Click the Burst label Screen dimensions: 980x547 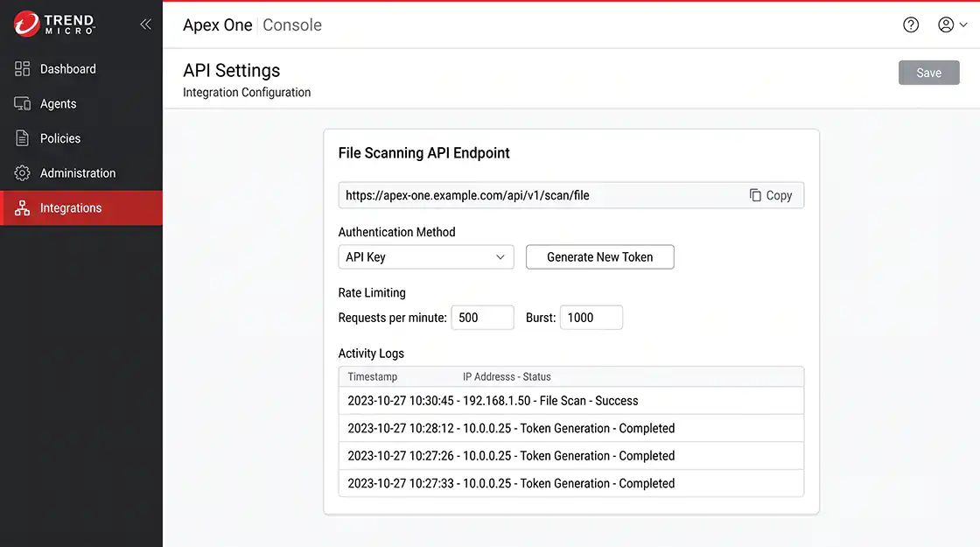[x=541, y=318]
